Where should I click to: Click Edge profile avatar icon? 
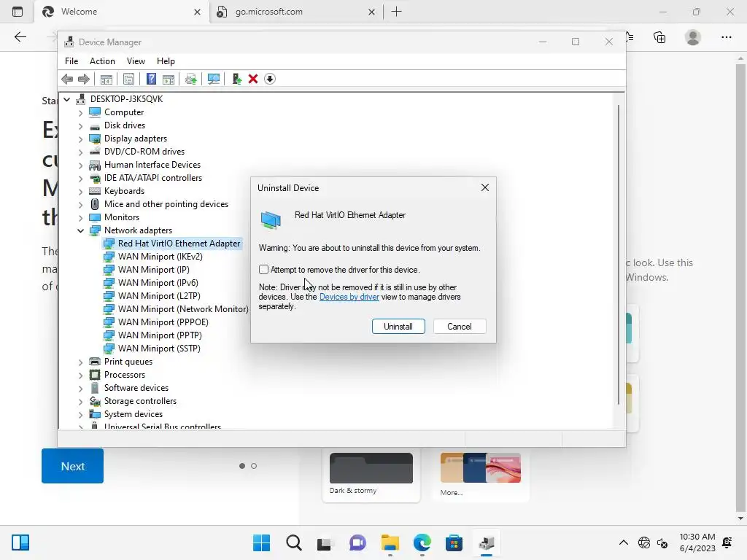693,37
